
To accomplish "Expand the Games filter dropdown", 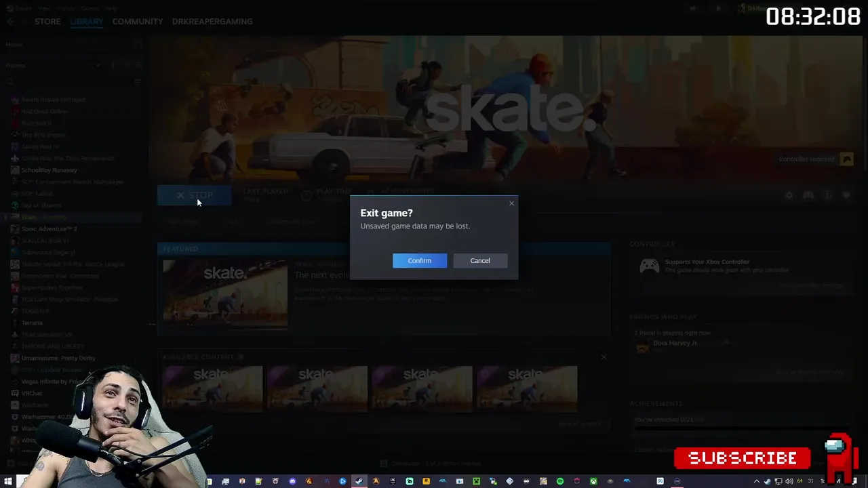I will [98, 65].
